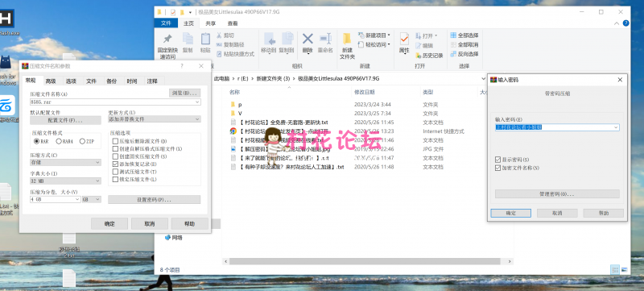Select the ZIP archive format radio
The image size is (644, 291).
point(82,141)
